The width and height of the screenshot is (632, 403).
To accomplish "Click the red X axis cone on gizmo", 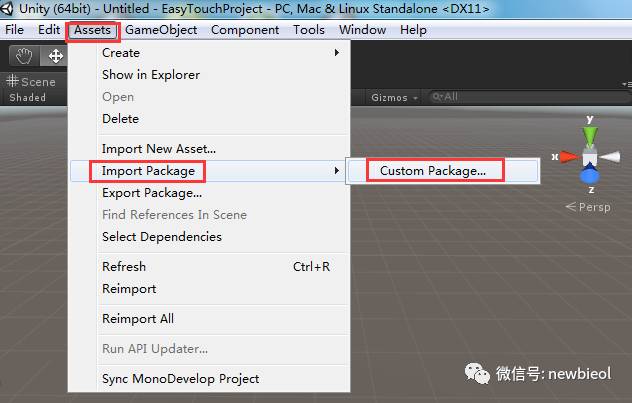I will [571, 156].
